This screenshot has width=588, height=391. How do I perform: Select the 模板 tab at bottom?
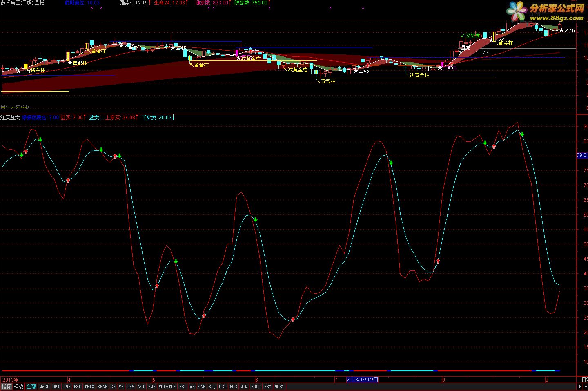[x=18, y=387]
